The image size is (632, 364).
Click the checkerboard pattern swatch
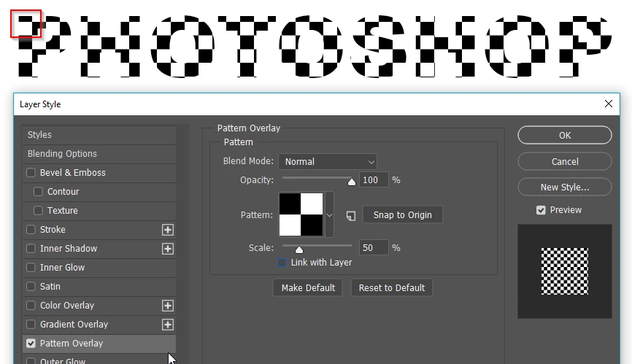tap(301, 214)
